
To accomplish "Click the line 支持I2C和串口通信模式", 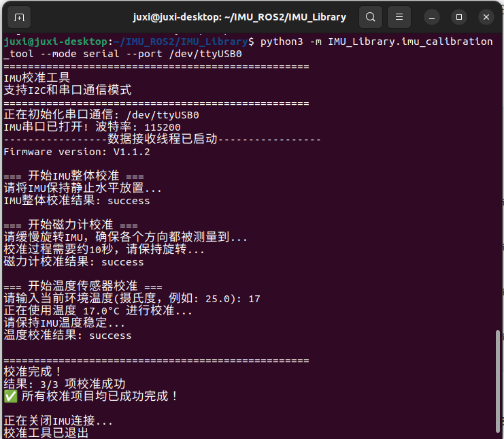I will click(x=67, y=91).
